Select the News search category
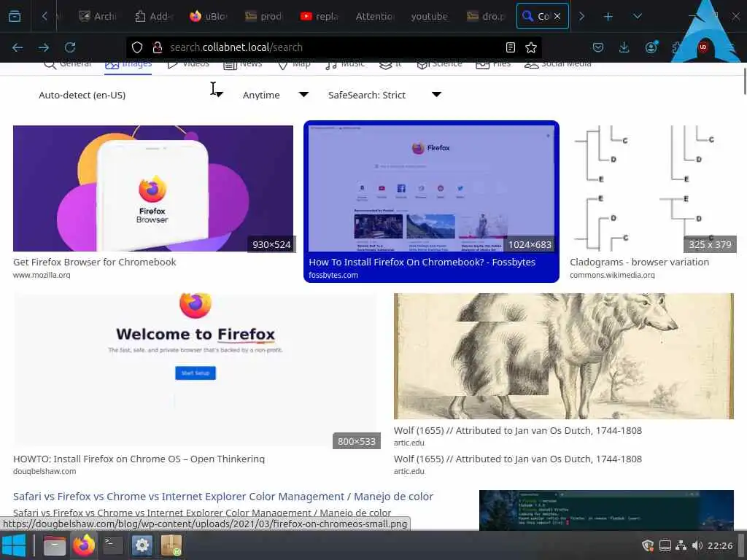Image resolution: width=747 pixels, height=560 pixels. pos(242,65)
